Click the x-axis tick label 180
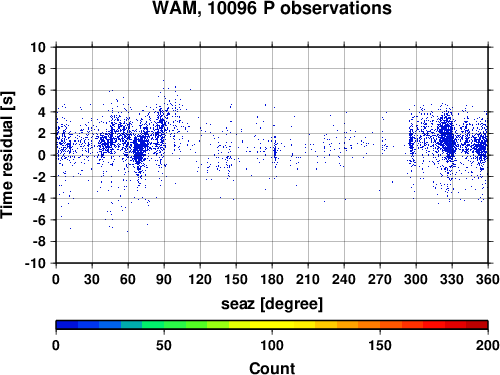 tap(272, 279)
